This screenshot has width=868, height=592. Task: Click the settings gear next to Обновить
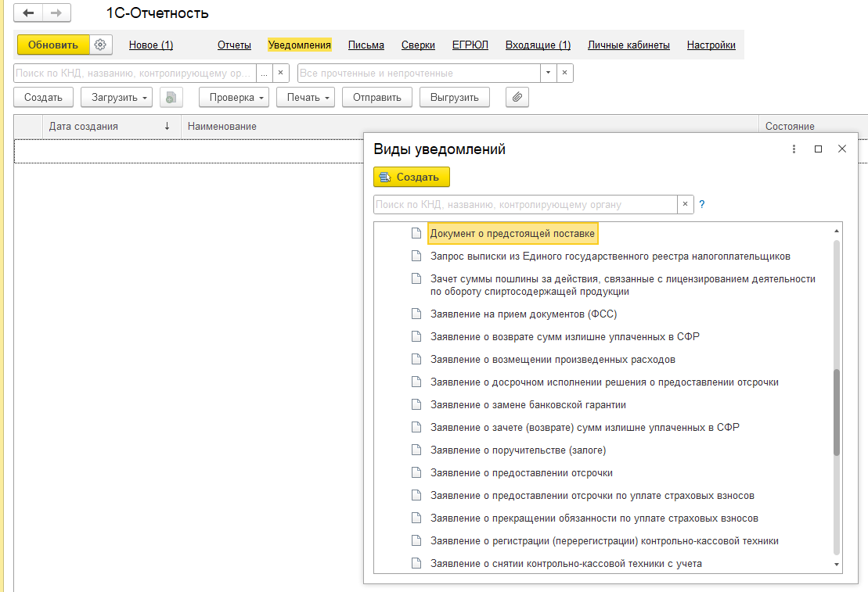coord(100,45)
